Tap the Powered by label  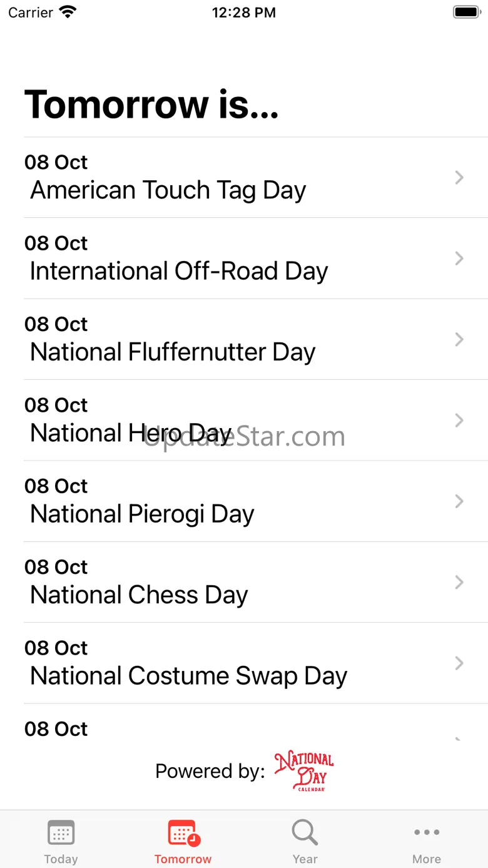[x=210, y=772]
